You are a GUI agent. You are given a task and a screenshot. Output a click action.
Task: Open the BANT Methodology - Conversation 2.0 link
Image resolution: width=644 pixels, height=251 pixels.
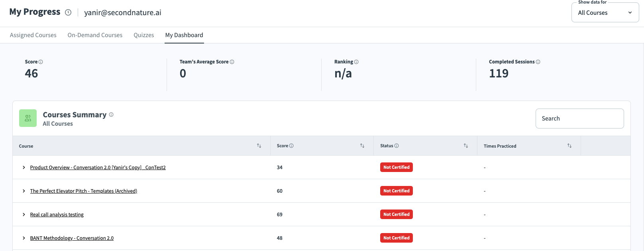coord(72,238)
